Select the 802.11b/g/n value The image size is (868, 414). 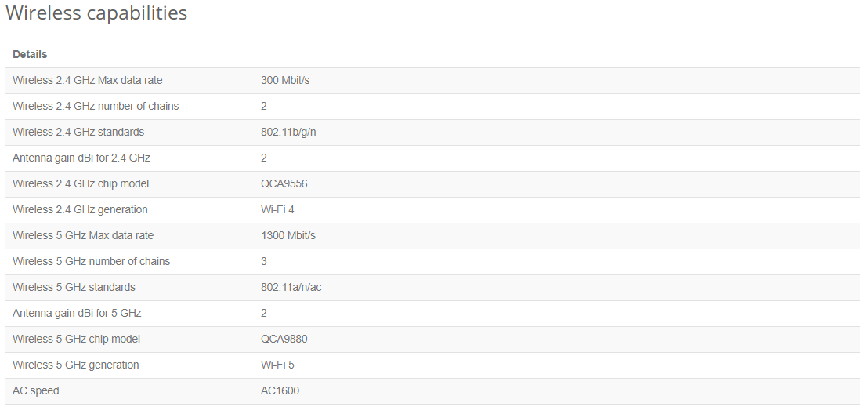(x=288, y=132)
